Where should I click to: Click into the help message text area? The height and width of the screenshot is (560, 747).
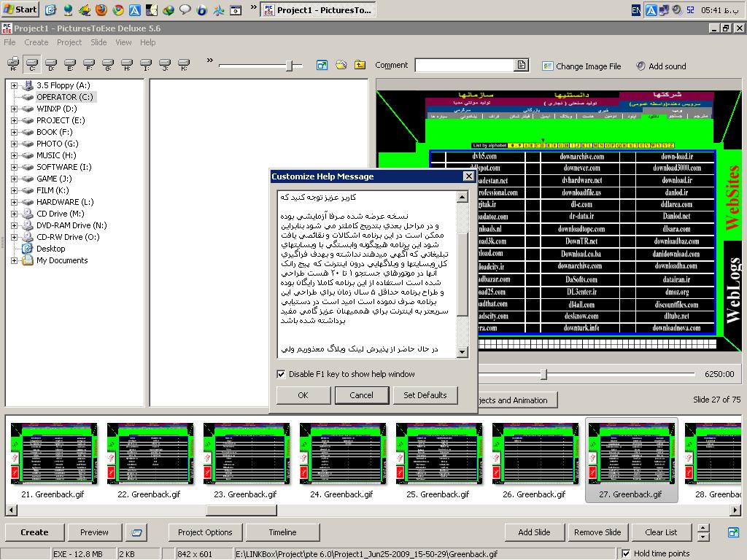pyautogui.click(x=367, y=274)
